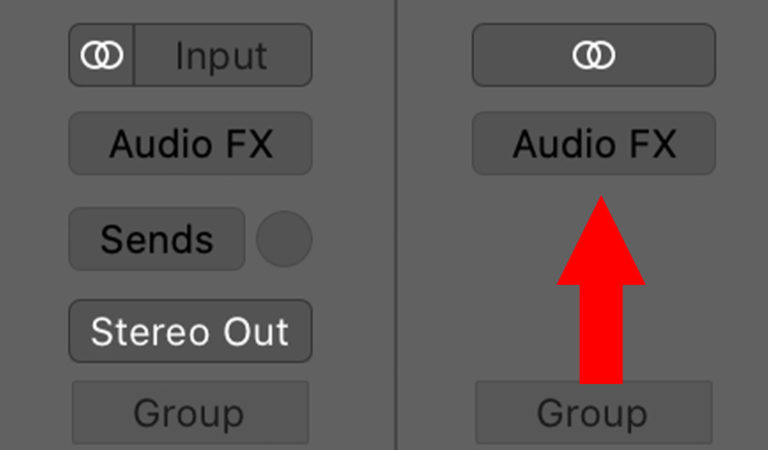Select the Input label text on left strip
The image size is (768, 450).
click(221, 56)
